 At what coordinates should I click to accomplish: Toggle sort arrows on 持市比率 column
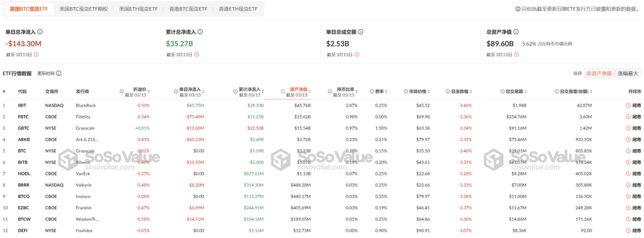pos(356,92)
